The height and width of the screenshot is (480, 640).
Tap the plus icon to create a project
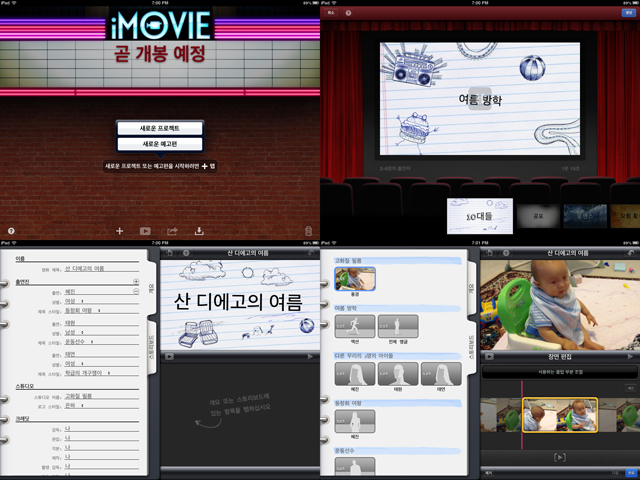point(120,231)
